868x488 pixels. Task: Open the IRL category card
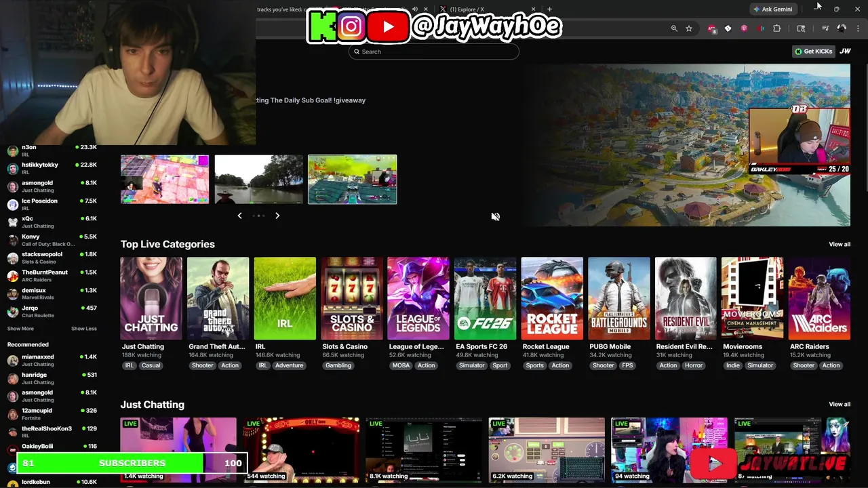(285, 298)
